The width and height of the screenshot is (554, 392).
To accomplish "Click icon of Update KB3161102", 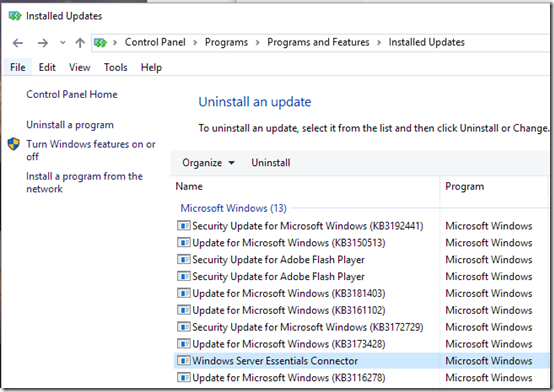I will pyautogui.click(x=184, y=310).
